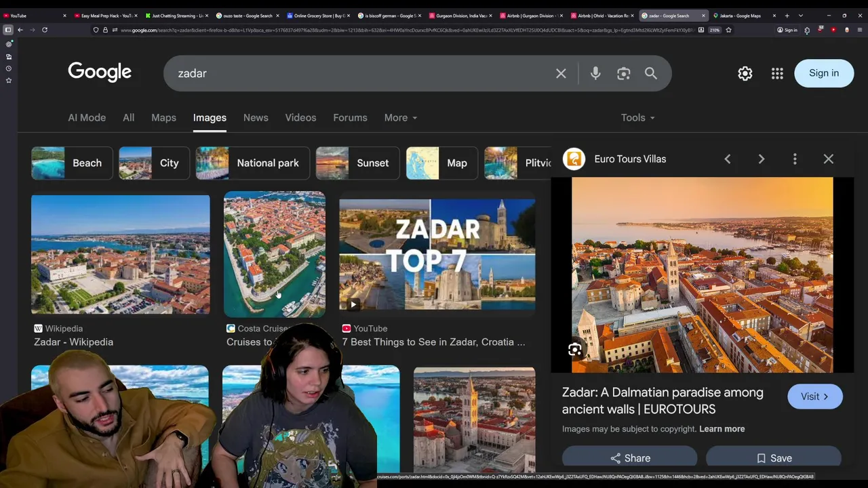Click the Save button
The height and width of the screenshot is (488, 868).
[x=774, y=458]
